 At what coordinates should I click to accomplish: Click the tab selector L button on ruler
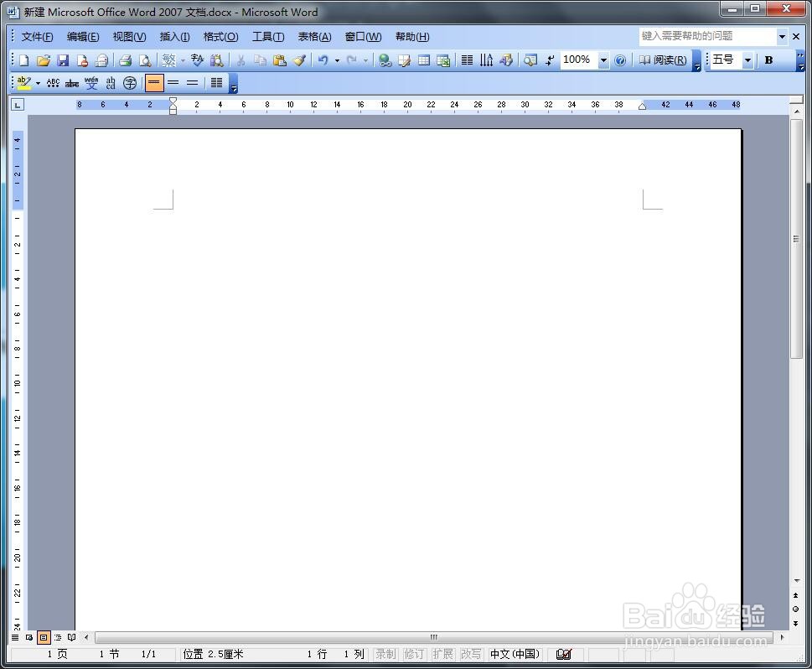[x=18, y=105]
